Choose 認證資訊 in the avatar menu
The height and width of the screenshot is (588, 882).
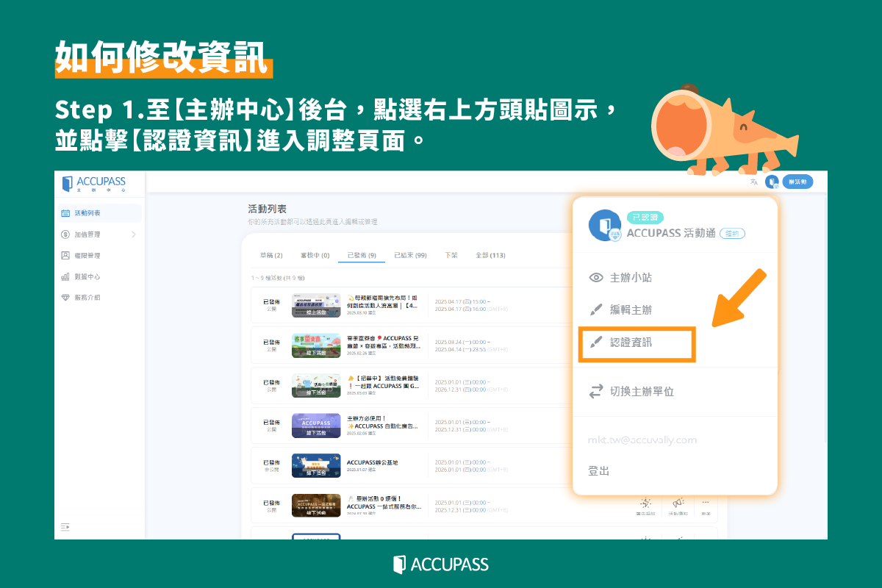pos(637,343)
